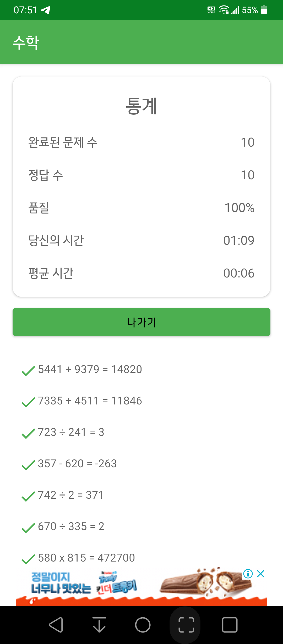
Task: Tap the downward arrow navigation icon
Action: pyautogui.click(x=99, y=625)
